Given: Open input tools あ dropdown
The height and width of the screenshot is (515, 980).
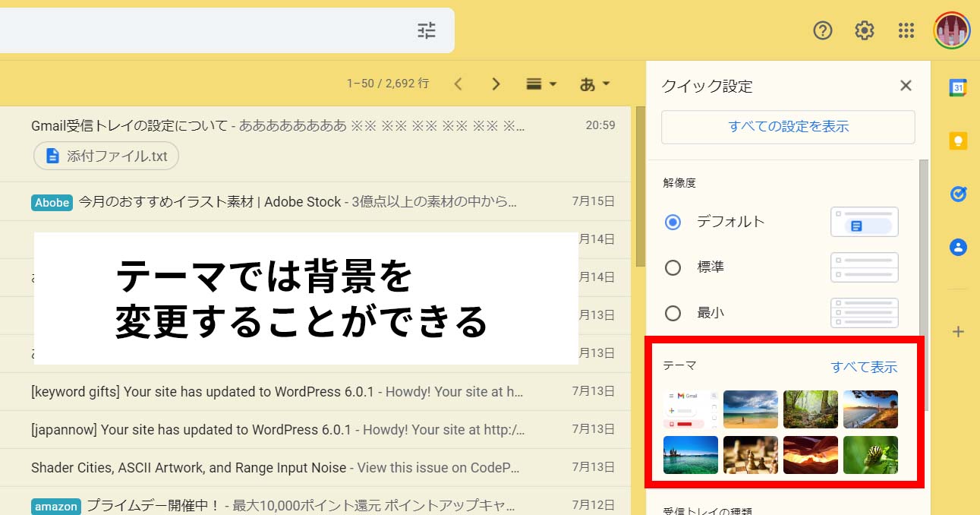Looking at the screenshot, I should tap(594, 84).
